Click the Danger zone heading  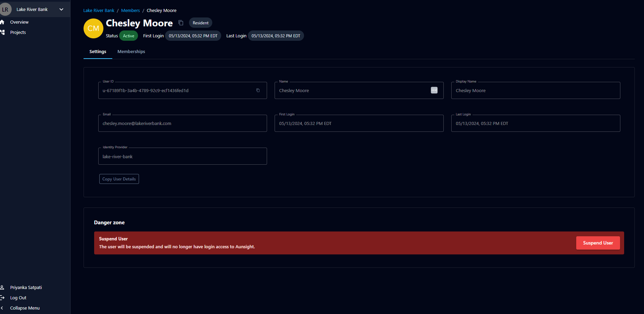[x=109, y=223]
